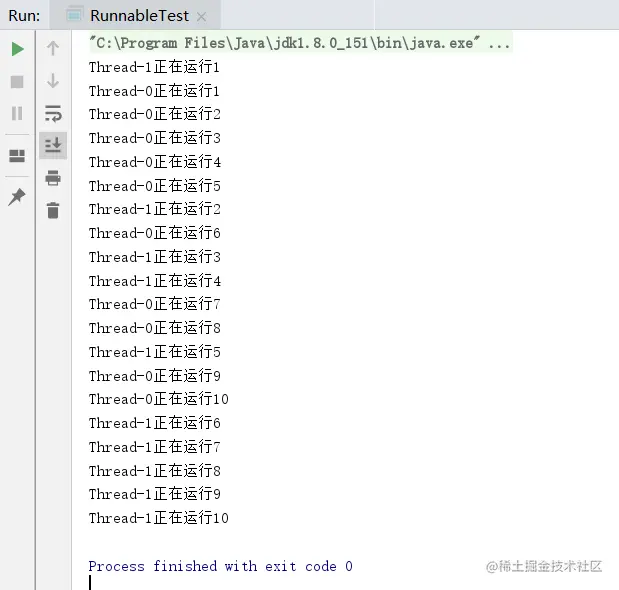619x590 pixels.
Task: Close the RunnableTest tab
Action: pyautogui.click(x=202, y=17)
